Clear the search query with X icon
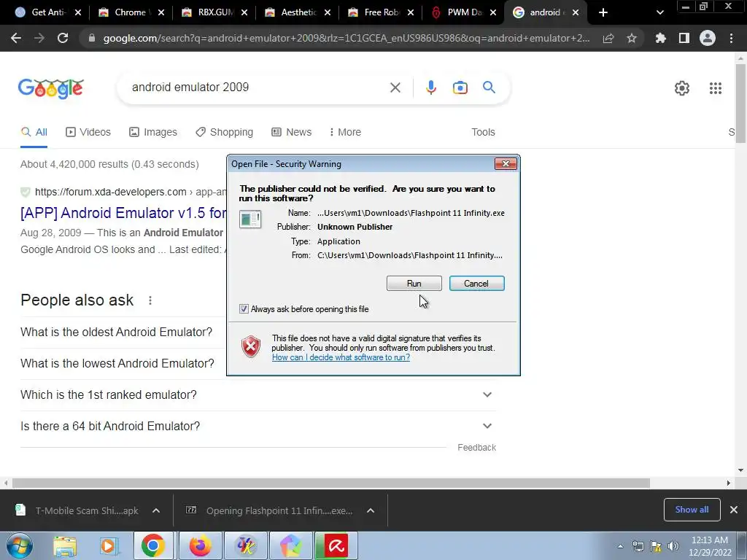This screenshot has height=560, width=747. point(395,87)
